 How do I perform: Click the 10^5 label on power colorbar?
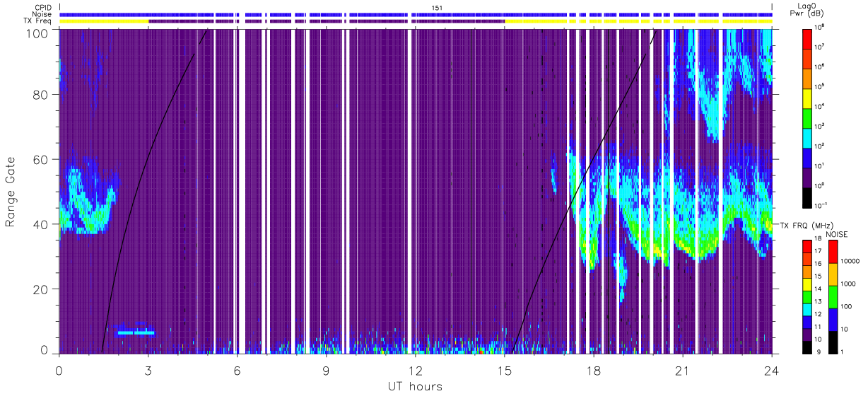(820, 87)
